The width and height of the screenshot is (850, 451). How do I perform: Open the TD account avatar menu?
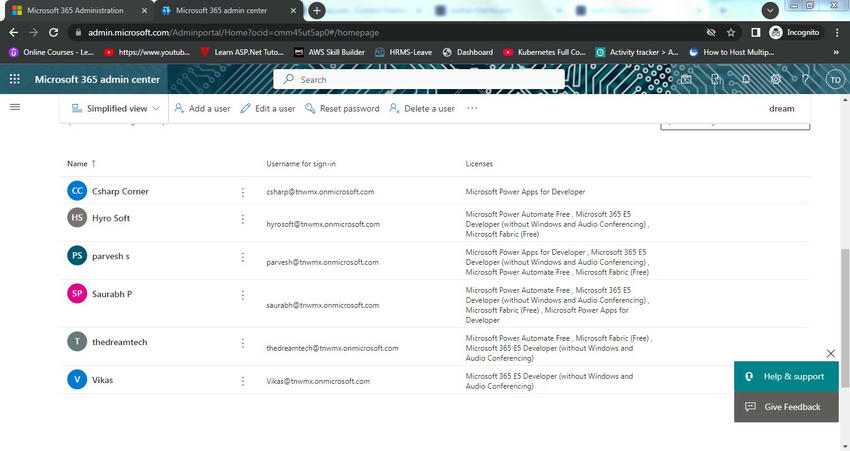coord(835,80)
